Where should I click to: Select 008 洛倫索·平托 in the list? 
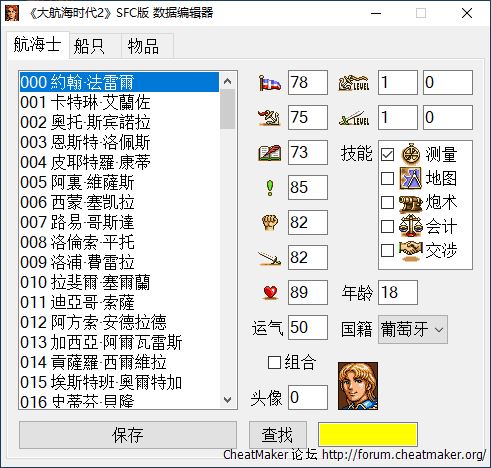[x=119, y=242]
